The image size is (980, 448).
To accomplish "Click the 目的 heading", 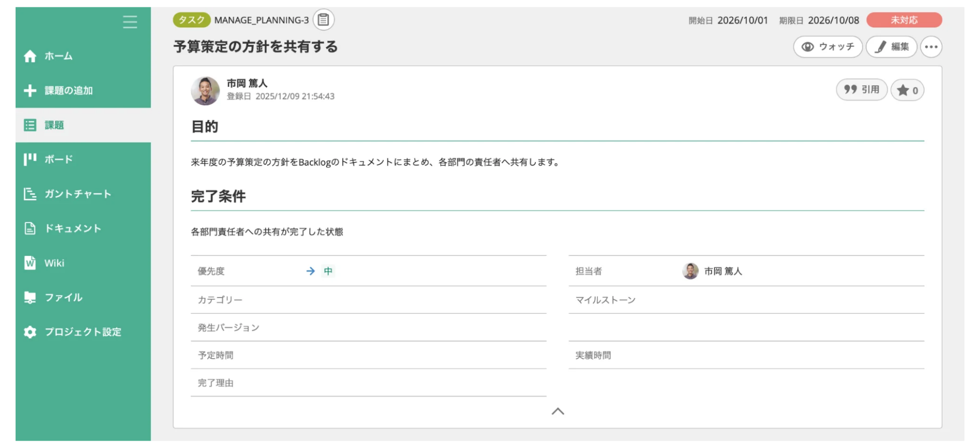I will pyautogui.click(x=204, y=126).
